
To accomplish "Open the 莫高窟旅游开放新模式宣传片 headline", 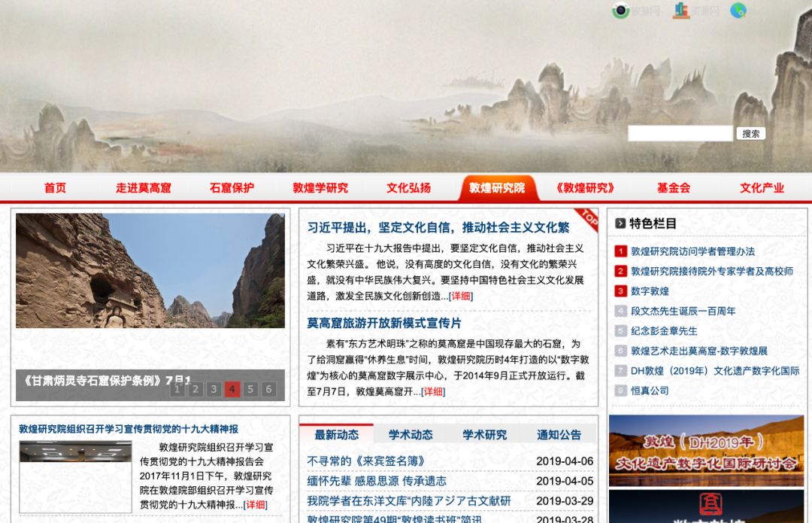I will tap(384, 323).
